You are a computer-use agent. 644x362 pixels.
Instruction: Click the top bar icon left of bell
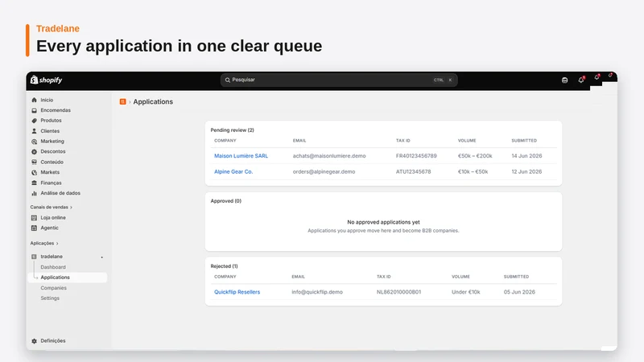(x=565, y=80)
